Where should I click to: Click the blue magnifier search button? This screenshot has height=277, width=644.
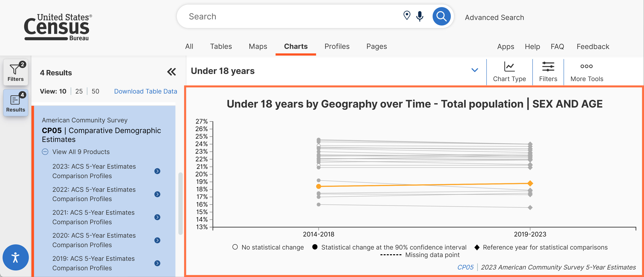(442, 17)
